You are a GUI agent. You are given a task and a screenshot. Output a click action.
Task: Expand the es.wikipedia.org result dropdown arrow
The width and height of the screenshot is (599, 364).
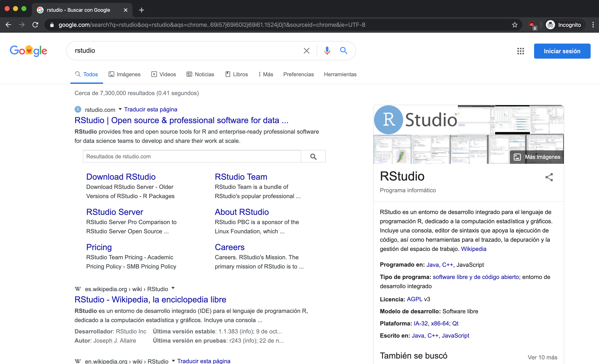173,288
